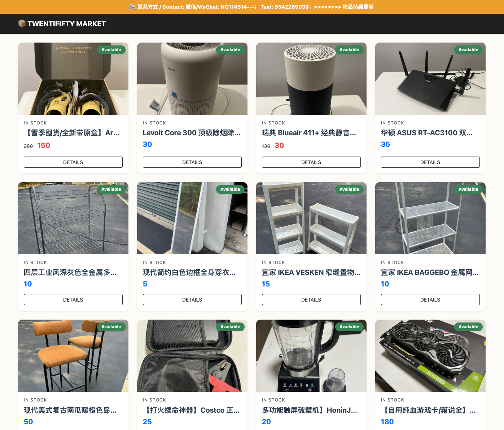
Task: View details of Blueair 411+ purifier
Action: pos(311,162)
